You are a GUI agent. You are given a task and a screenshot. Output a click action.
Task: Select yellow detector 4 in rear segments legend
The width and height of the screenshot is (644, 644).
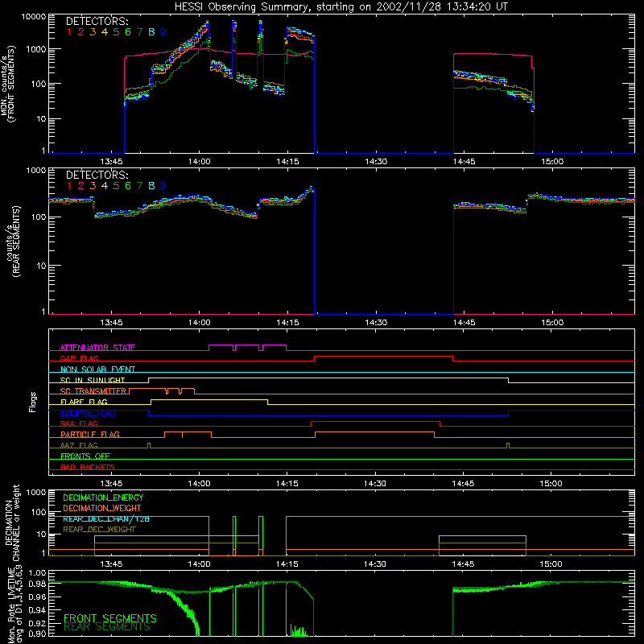coord(105,186)
